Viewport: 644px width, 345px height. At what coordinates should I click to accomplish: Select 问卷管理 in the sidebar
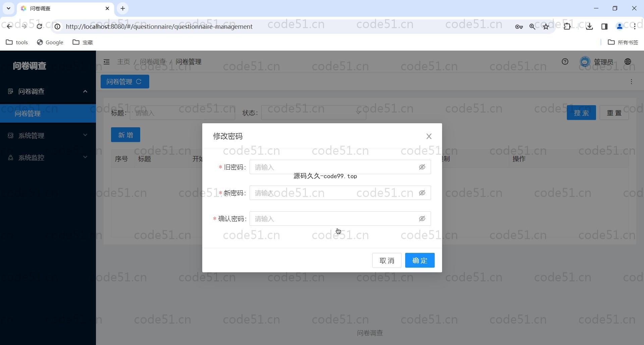pos(28,114)
